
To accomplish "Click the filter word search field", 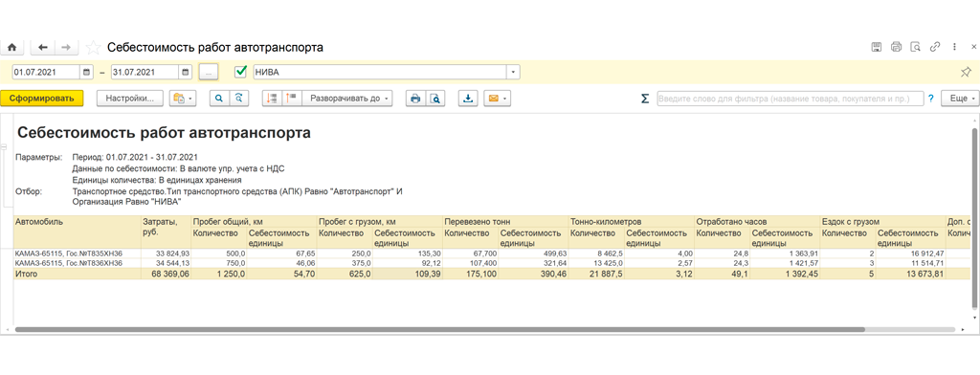I will coord(790,99).
